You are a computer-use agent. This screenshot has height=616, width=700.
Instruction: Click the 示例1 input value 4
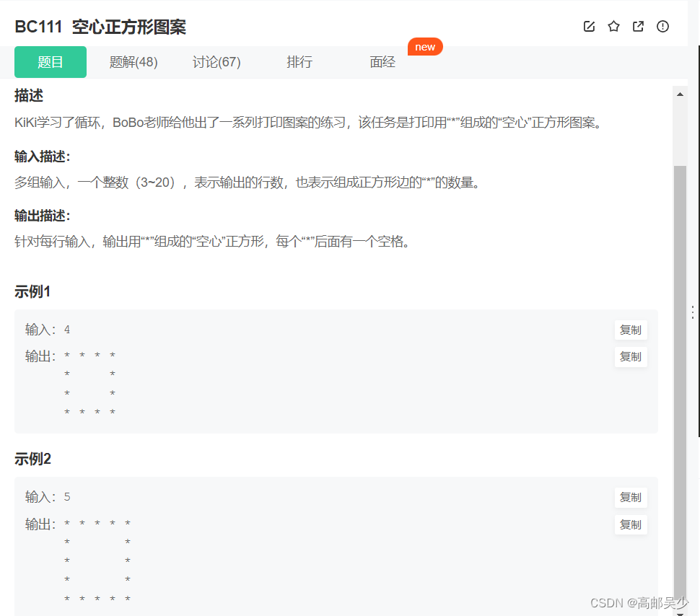pos(67,330)
